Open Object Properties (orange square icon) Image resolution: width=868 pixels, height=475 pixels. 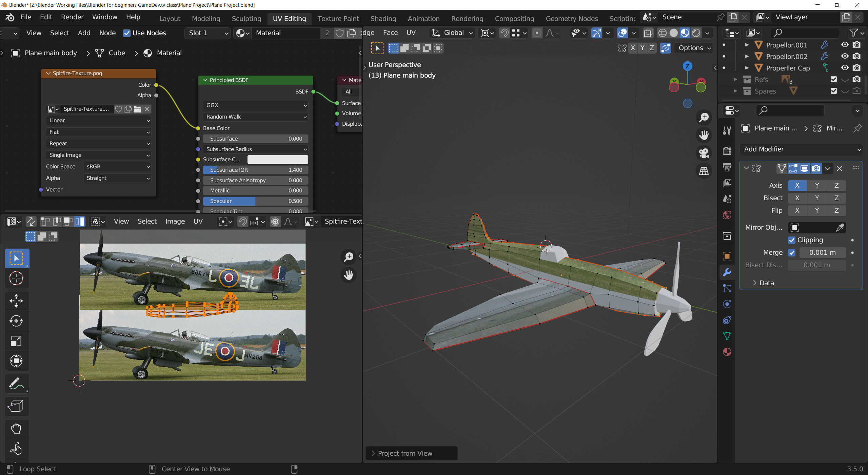[x=727, y=256]
